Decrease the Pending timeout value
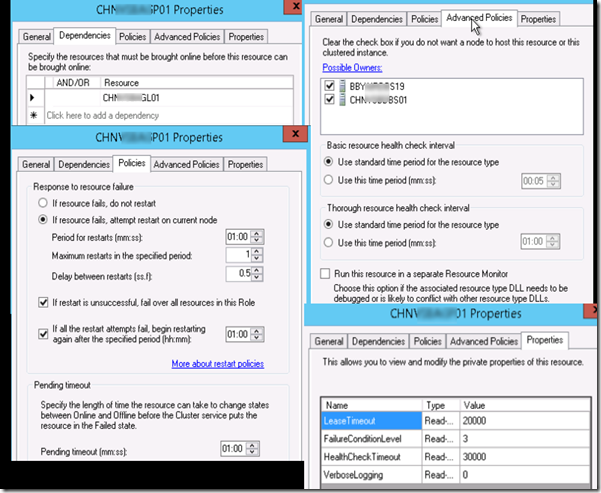The height and width of the screenshot is (493, 601). click(x=252, y=452)
